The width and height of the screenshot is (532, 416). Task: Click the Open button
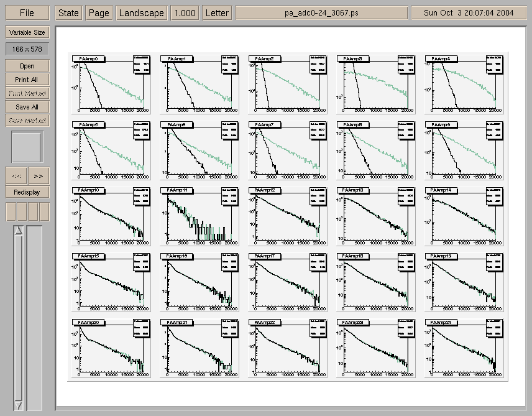point(27,66)
